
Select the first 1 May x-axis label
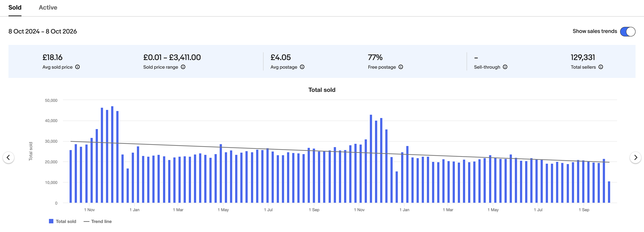coord(223,210)
